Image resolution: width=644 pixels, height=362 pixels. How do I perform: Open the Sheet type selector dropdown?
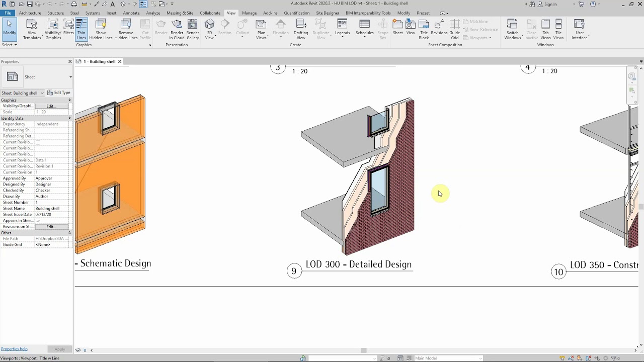70,77
